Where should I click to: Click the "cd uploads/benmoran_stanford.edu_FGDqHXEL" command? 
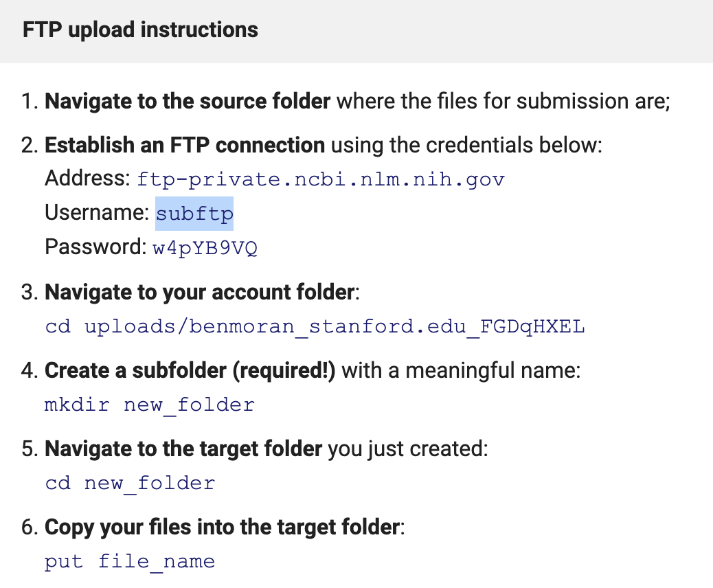pyautogui.click(x=315, y=326)
